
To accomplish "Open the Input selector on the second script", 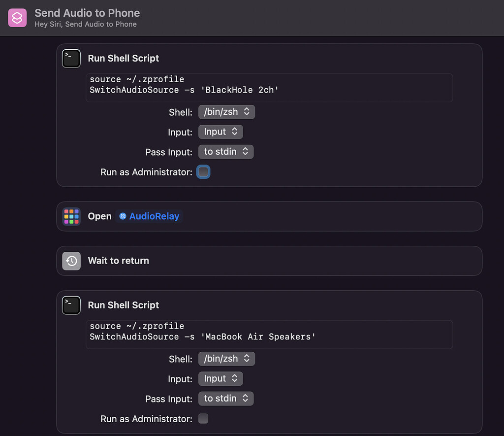I will pos(220,378).
